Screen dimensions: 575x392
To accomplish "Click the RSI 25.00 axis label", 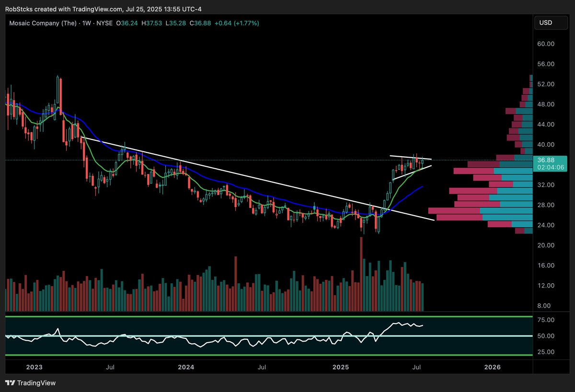I will (x=546, y=351).
